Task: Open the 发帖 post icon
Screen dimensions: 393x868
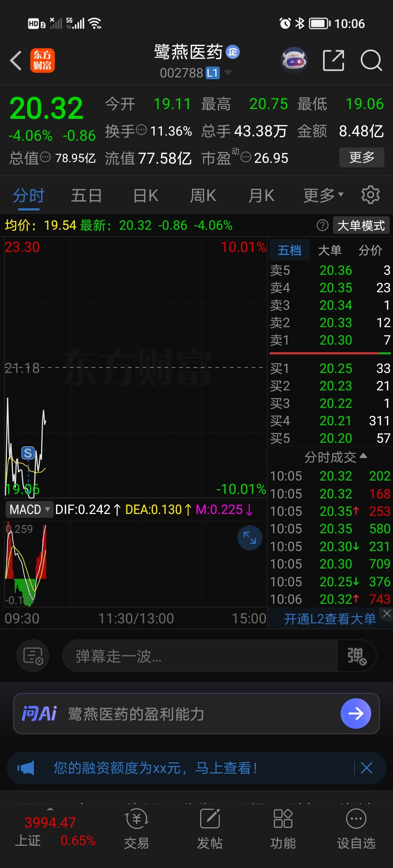Action: 210,829
